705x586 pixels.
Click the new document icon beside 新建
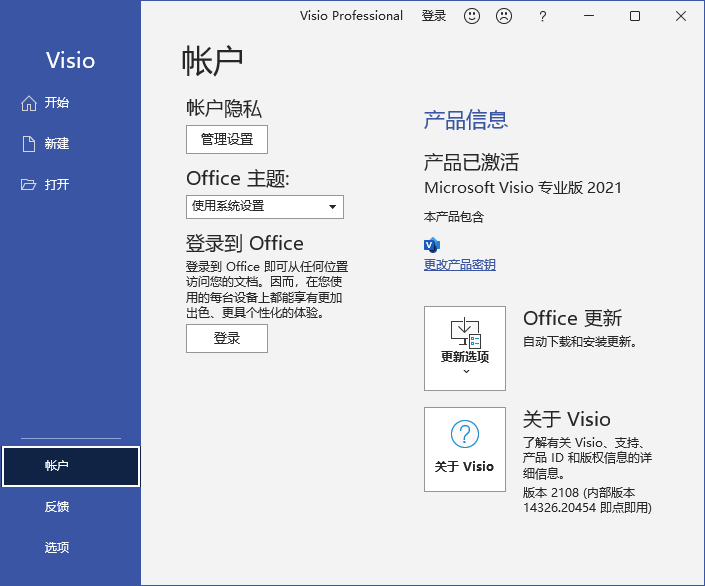29,144
